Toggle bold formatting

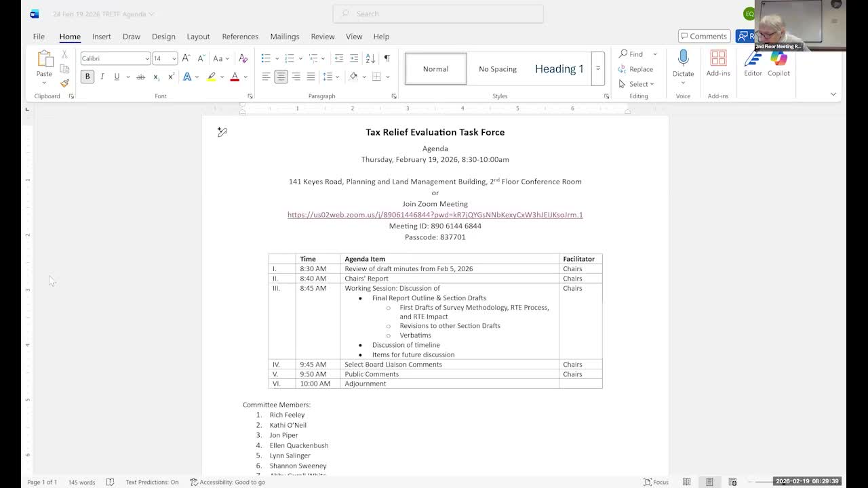point(87,77)
